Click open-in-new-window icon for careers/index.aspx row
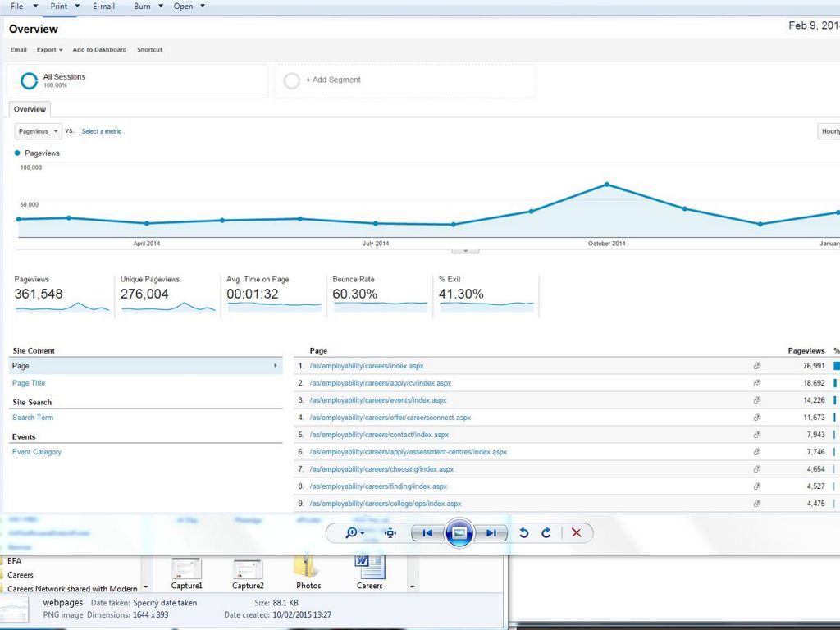Viewport: 840px width, 630px height. pos(757,366)
